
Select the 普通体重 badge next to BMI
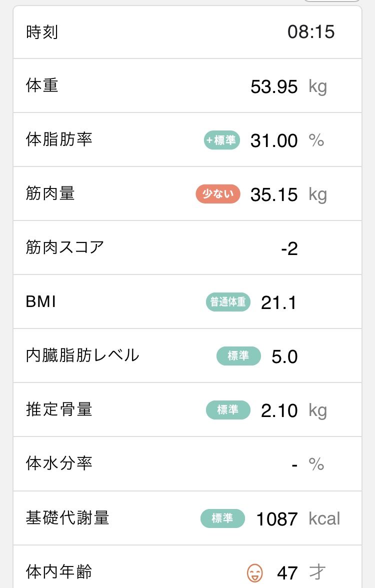point(228,302)
